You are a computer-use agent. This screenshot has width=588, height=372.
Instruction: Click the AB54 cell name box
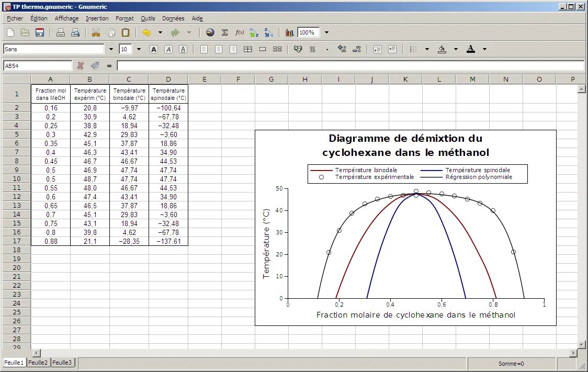coord(38,65)
